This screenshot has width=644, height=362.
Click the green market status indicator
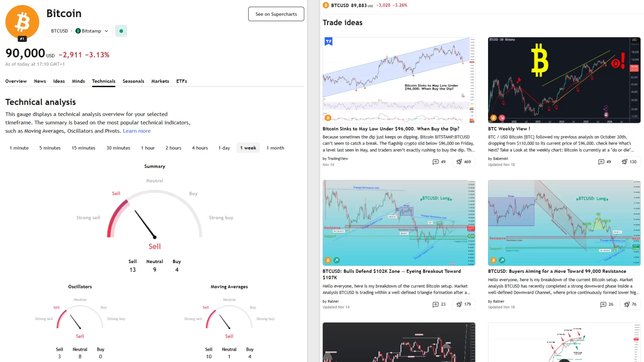121,31
